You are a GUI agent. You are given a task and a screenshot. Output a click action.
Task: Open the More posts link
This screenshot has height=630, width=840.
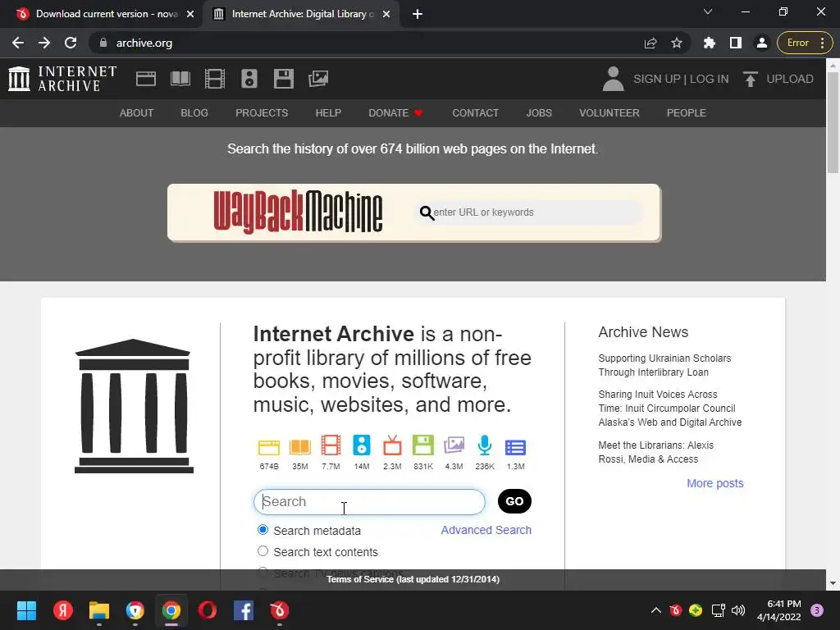tap(715, 483)
